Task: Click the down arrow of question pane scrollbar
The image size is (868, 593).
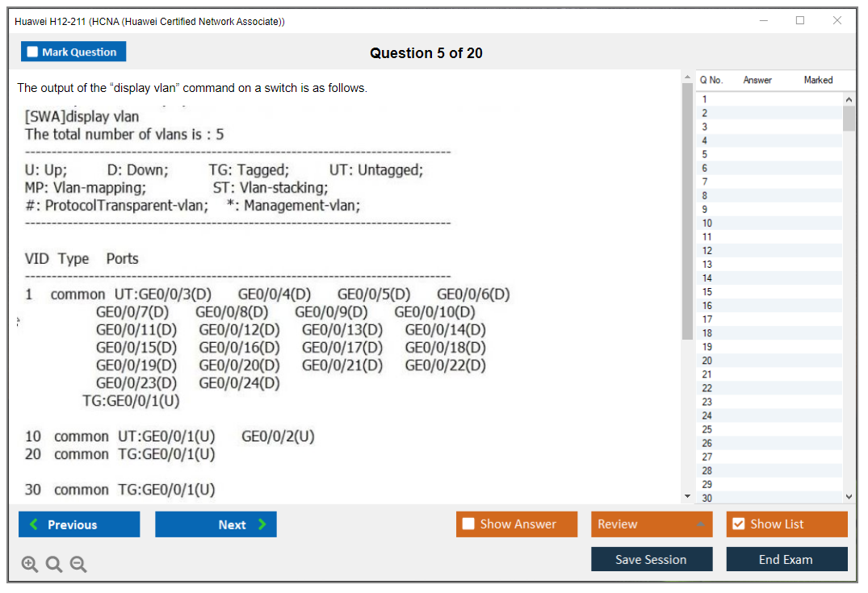Action: tap(687, 496)
